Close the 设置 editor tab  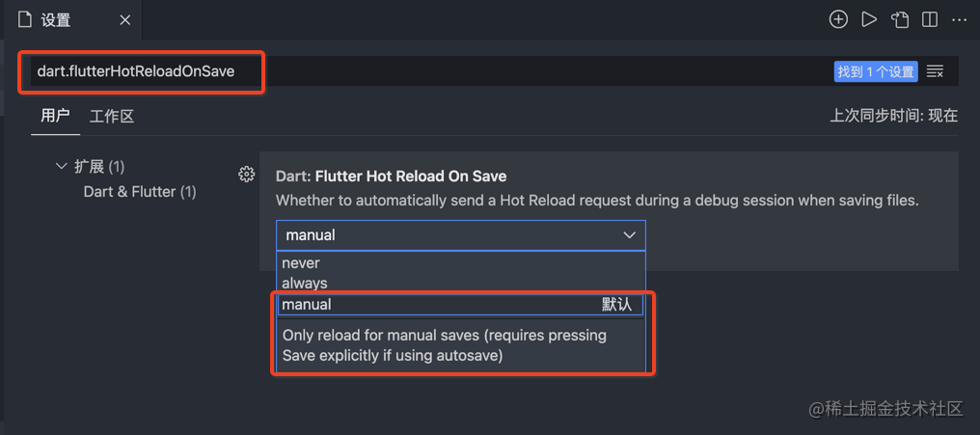coord(125,20)
